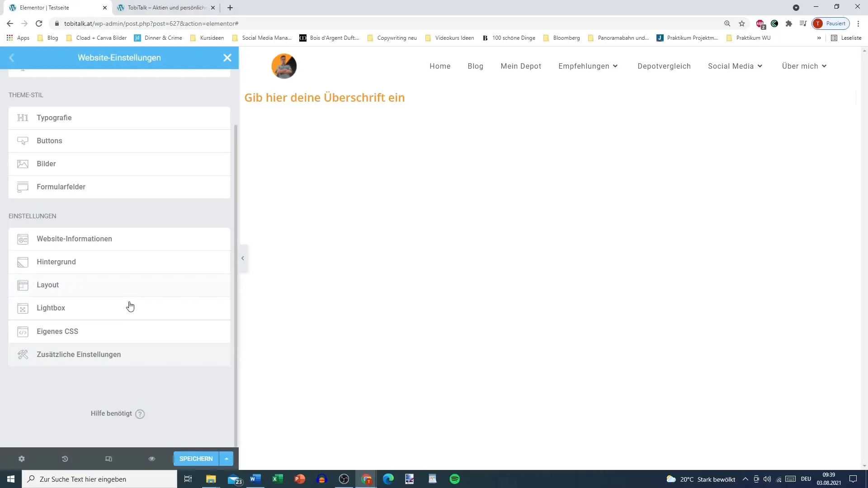Image resolution: width=868 pixels, height=488 pixels.
Task: Open Buttons theme style settings
Action: point(119,141)
